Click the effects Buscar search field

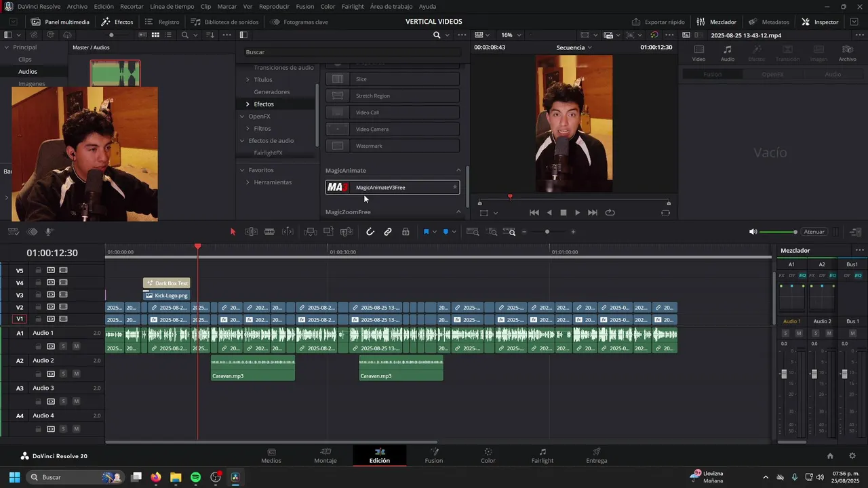pyautogui.click(x=353, y=52)
